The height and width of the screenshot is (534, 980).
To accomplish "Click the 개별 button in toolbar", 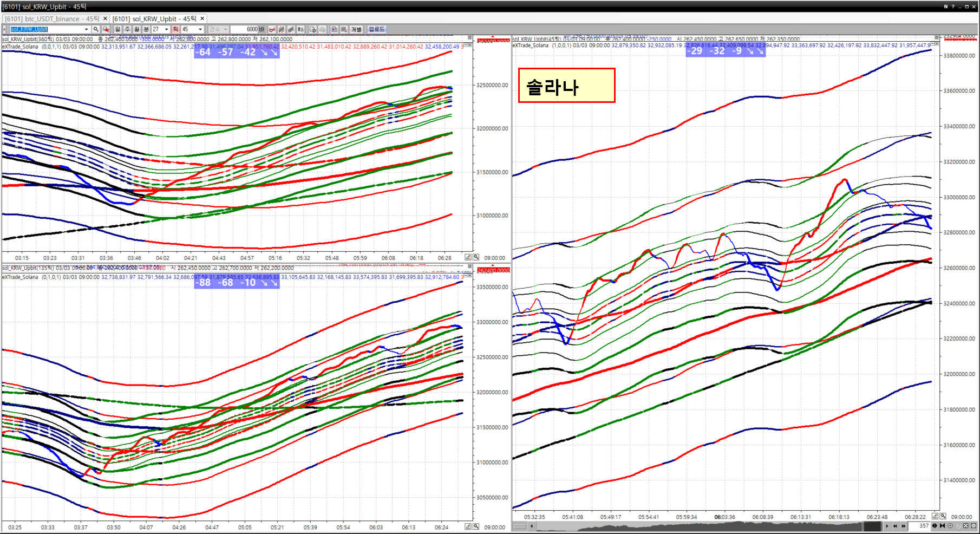I will pyautogui.click(x=356, y=29).
